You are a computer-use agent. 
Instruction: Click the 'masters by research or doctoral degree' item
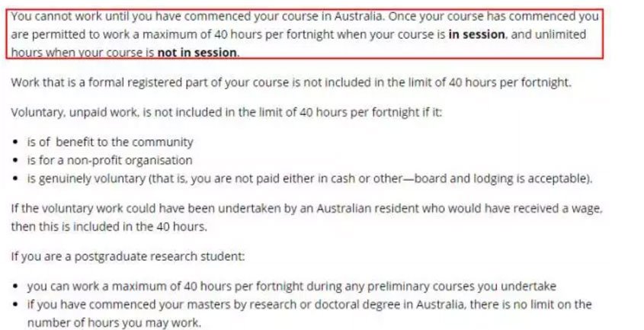point(309,313)
